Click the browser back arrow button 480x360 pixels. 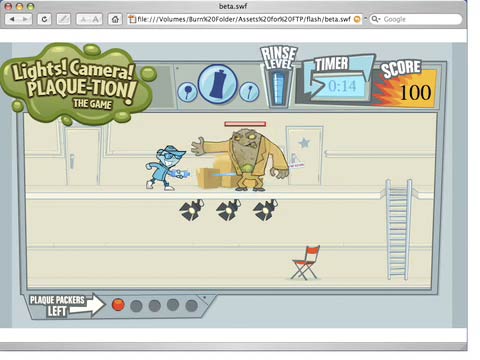[x=12, y=19]
